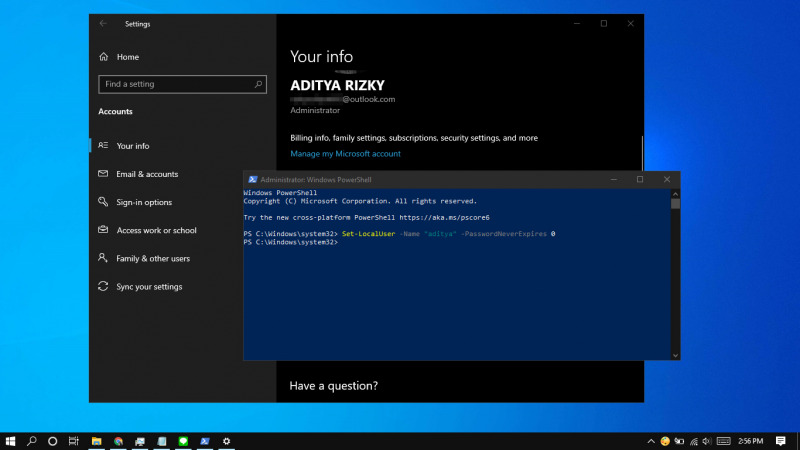Open the volume control

(x=707, y=441)
